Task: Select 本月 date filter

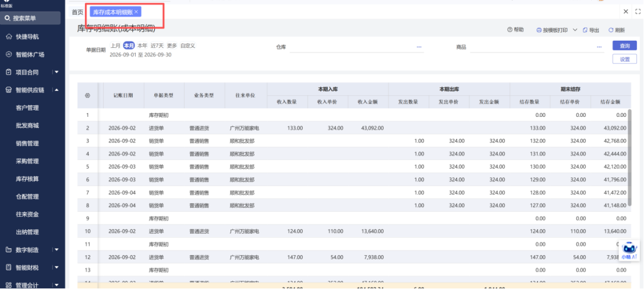Action: pos(129,45)
